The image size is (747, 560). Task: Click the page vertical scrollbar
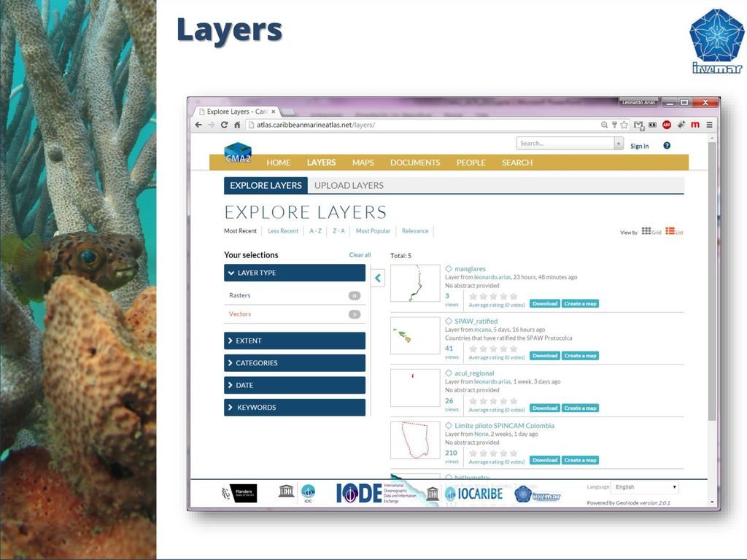click(712, 281)
